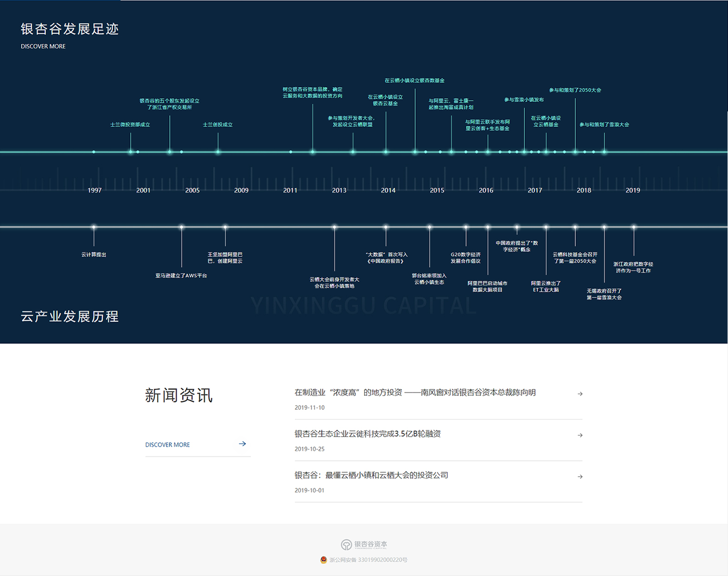Click DISCOVER MORE under 银杏谷发展足迹
Screen dimensions: 728x576
(x=43, y=46)
